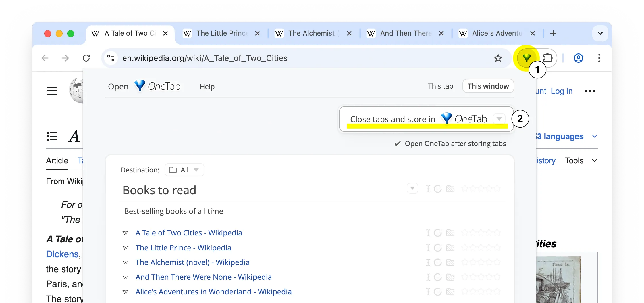Click folder icon on The Little Prince row
Image resolution: width=644 pixels, height=303 pixels.
coord(450,248)
